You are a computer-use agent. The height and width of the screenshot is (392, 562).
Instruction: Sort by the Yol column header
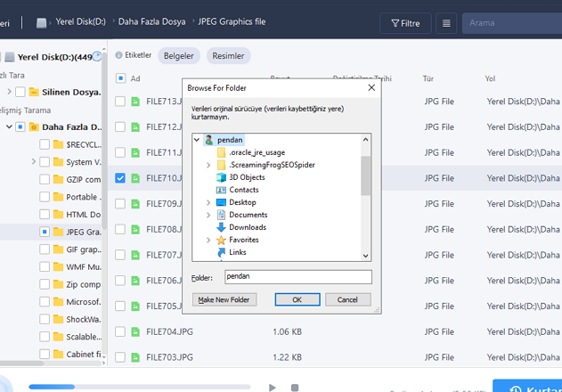coord(491,78)
